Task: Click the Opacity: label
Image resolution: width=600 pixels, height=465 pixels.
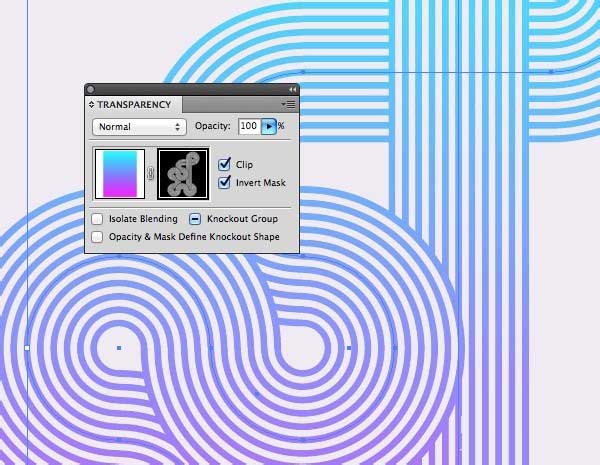Action: [213, 126]
